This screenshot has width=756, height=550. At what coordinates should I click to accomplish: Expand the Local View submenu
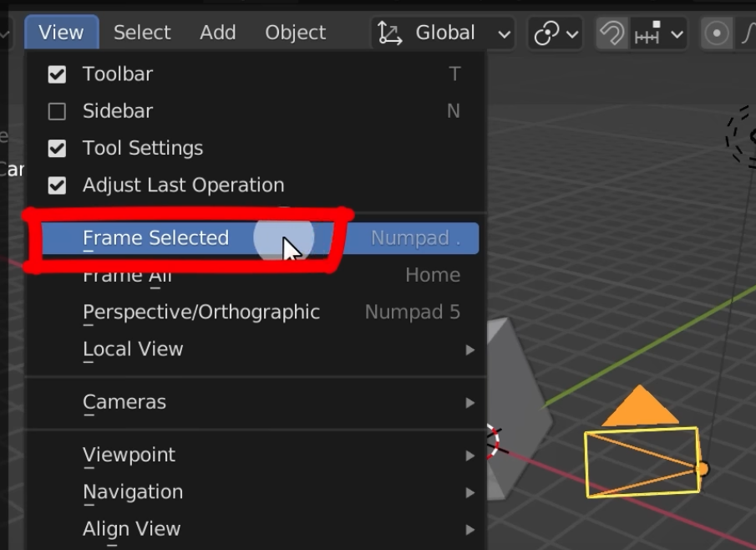tap(256, 349)
